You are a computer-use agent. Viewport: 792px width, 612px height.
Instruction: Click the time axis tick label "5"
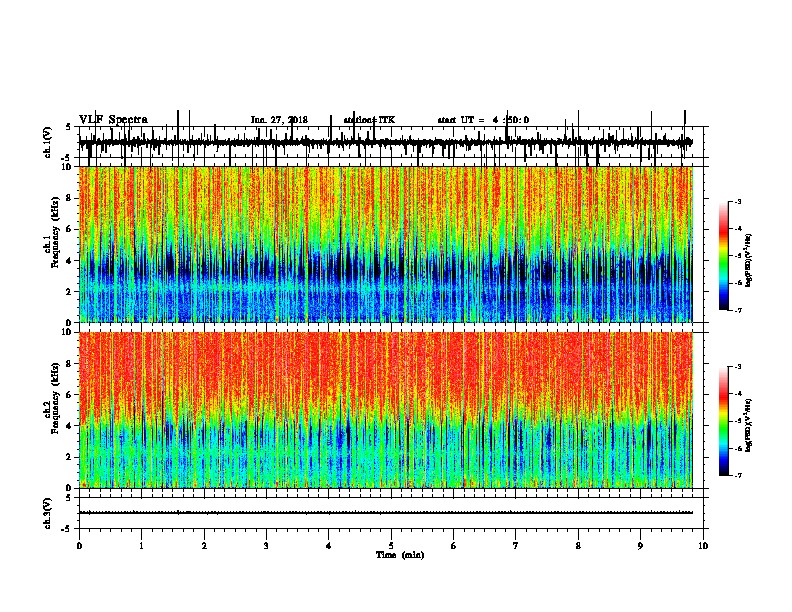click(x=391, y=546)
